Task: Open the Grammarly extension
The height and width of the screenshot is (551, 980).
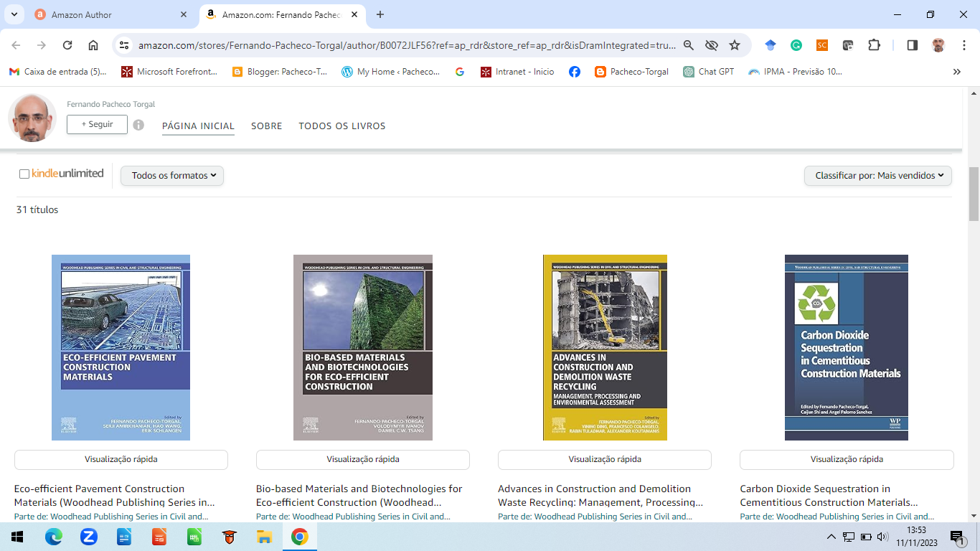Action: tap(796, 45)
